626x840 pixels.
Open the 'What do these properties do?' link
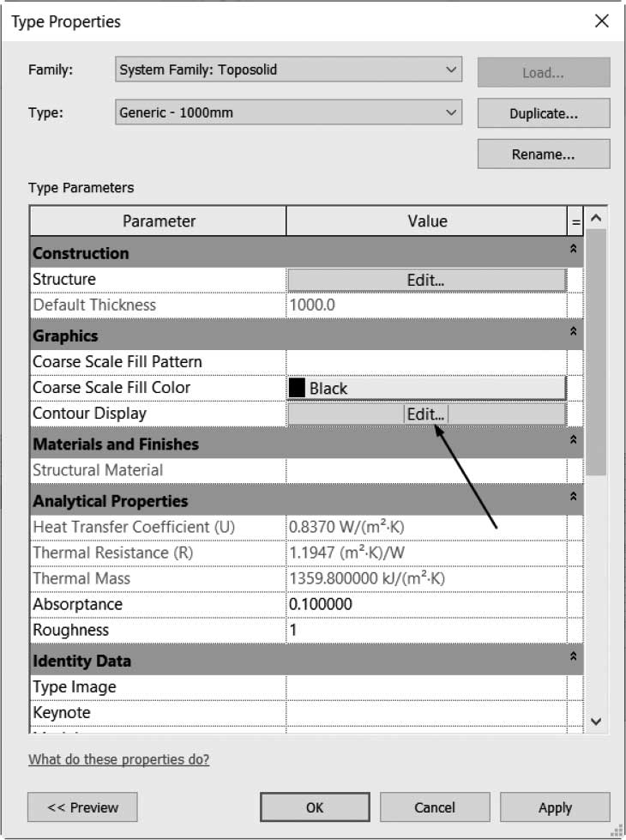pos(119,759)
